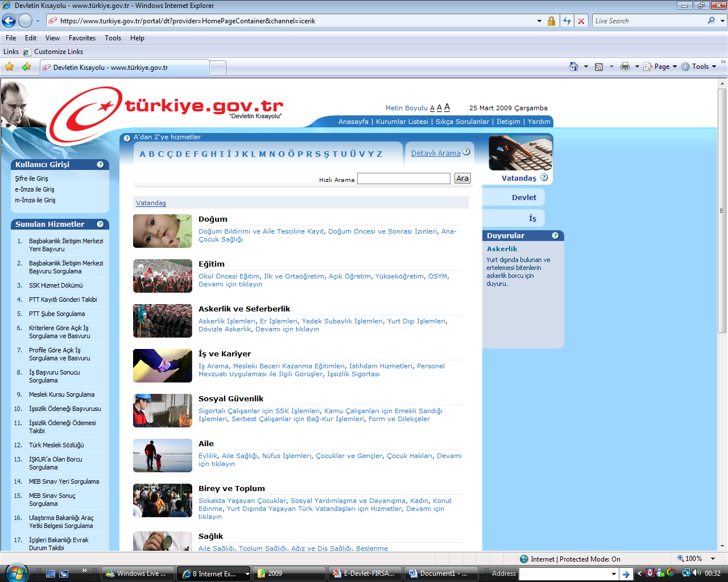728x582 pixels.
Task: Click the page vertical scrollbar thumb
Action: (722, 210)
